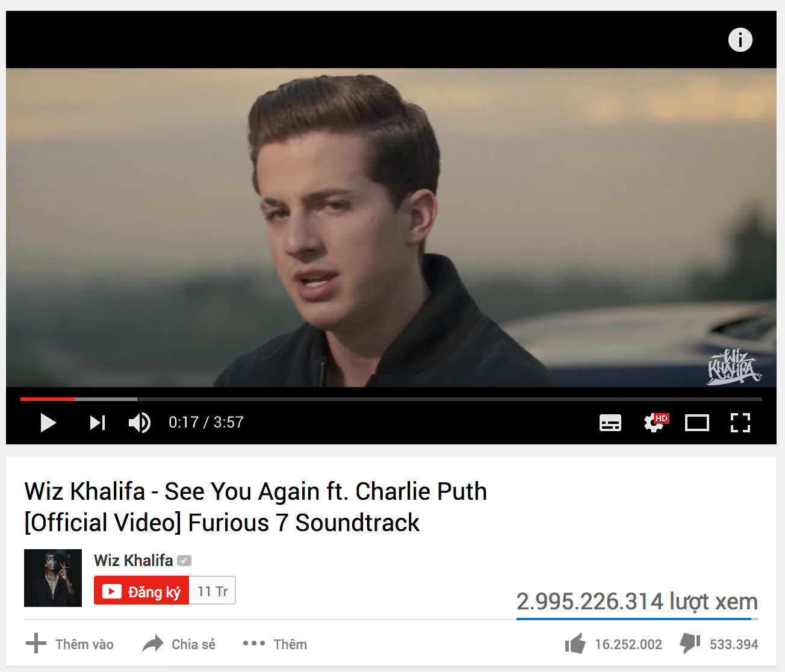Viewport: 785px width, 672px height.
Task: Click the 11 Tr subscriber count
Action: click(213, 591)
